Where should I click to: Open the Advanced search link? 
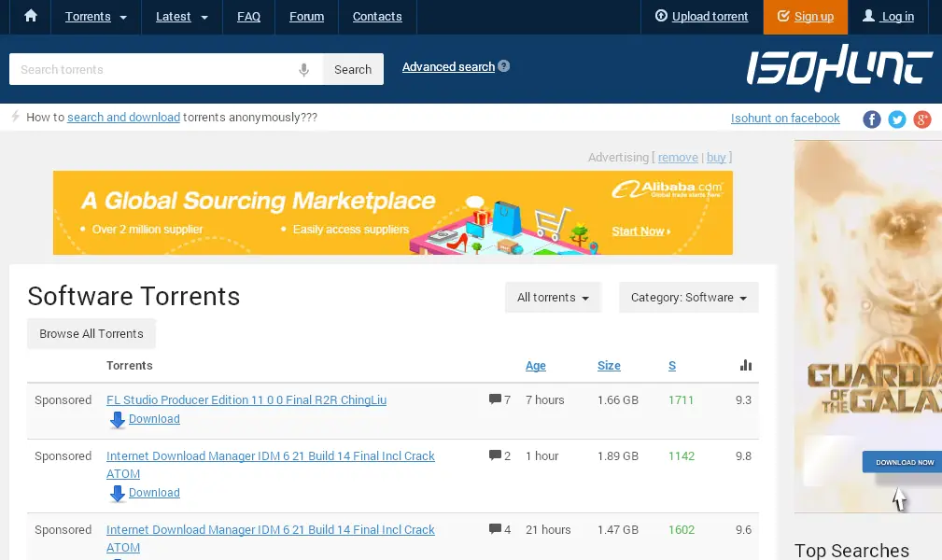(x=448, y=66)
